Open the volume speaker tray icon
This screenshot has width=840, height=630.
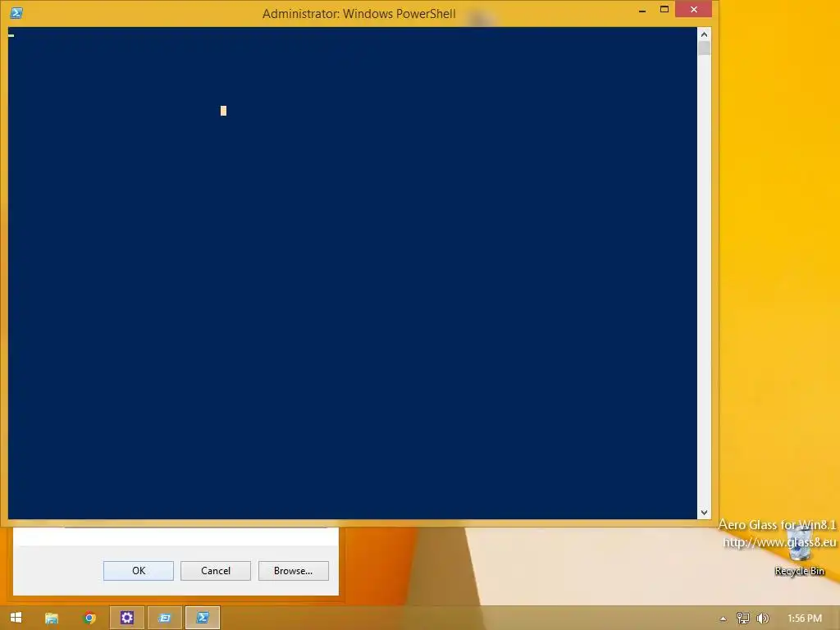click(762, 619)
